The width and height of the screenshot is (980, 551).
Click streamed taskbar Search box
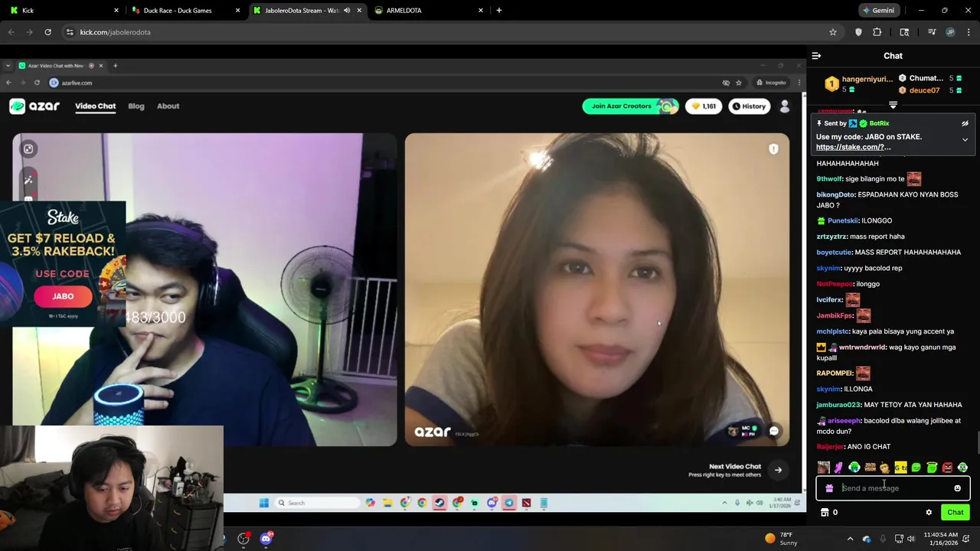coord(317,503)
